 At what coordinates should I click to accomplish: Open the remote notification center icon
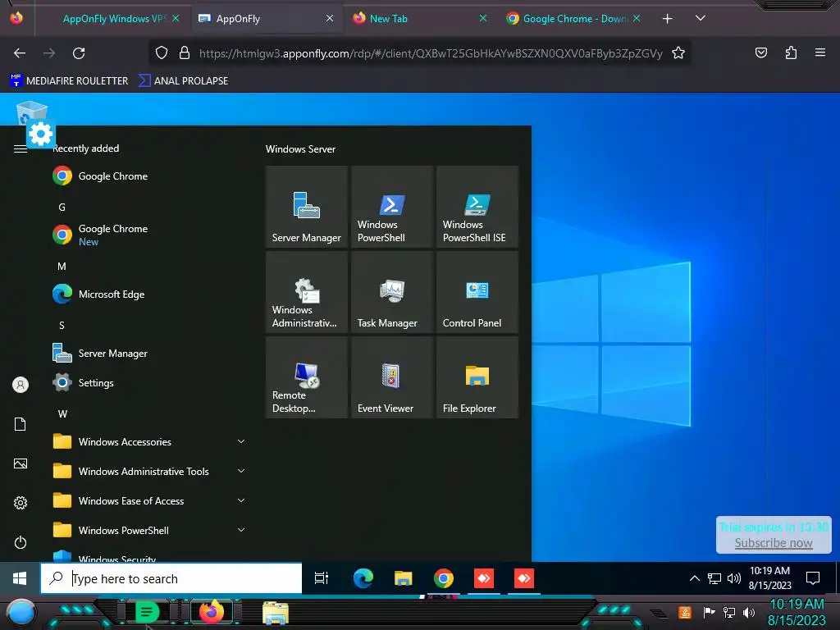tap(813, 578)
